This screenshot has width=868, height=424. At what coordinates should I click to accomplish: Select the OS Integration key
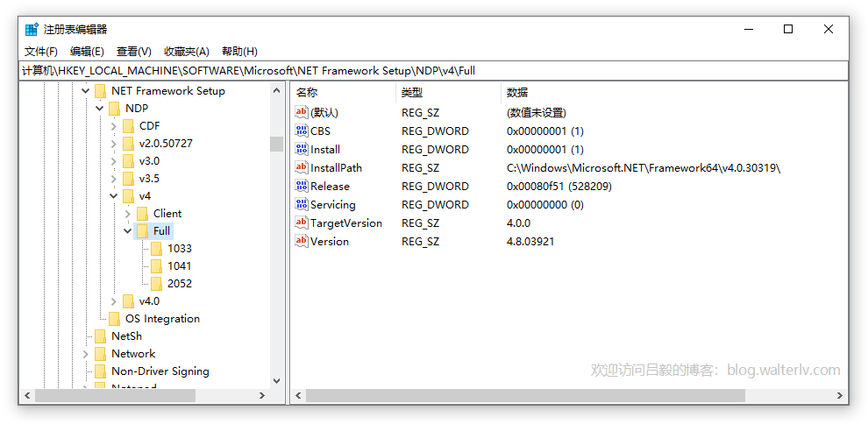[x=162, y=319]
